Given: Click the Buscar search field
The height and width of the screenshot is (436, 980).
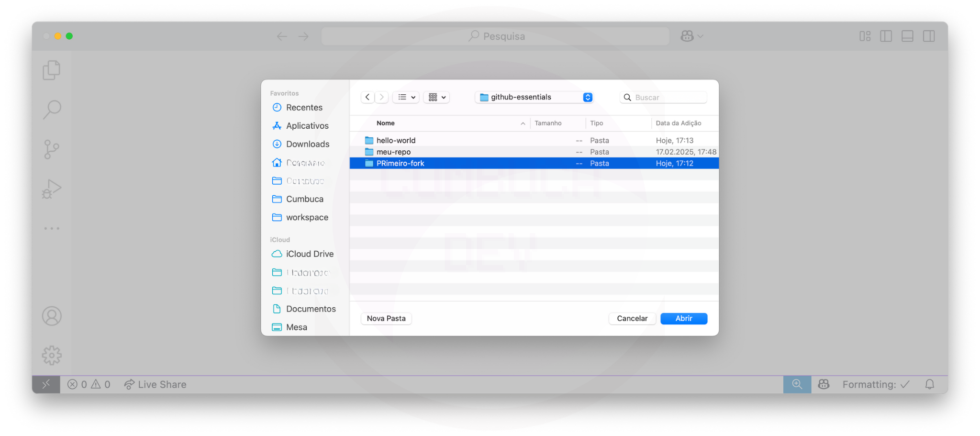Looking at the screenshot, I should (668, 98).
